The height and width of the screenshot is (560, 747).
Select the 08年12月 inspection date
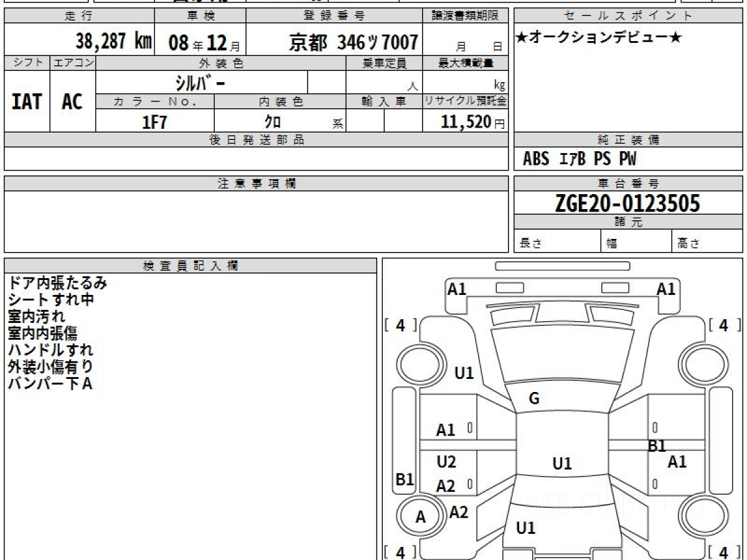204,43
